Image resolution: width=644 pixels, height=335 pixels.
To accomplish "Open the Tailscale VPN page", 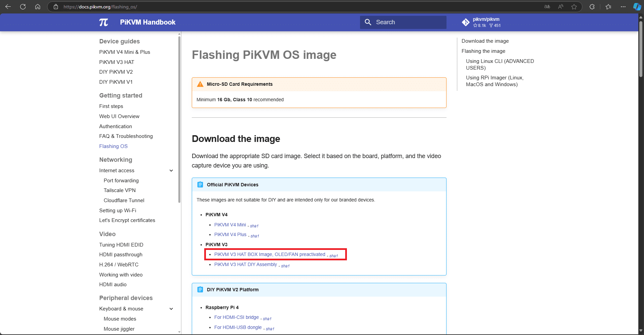I will pos(119,190).
